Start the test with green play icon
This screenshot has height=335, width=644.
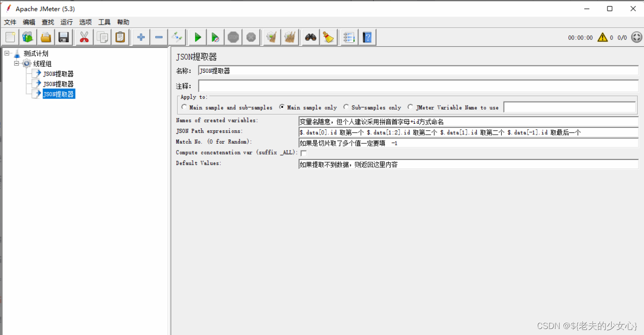tap(197, 37)
